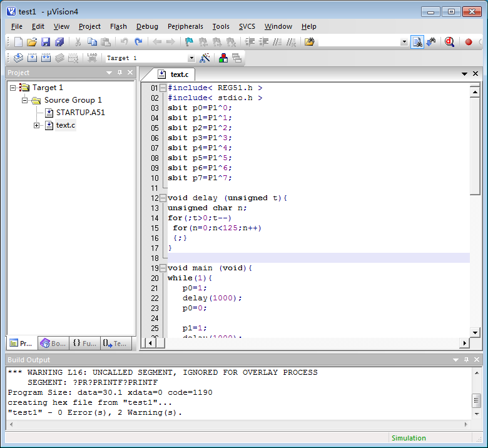Paste from clipboard icon

point(106,42)
